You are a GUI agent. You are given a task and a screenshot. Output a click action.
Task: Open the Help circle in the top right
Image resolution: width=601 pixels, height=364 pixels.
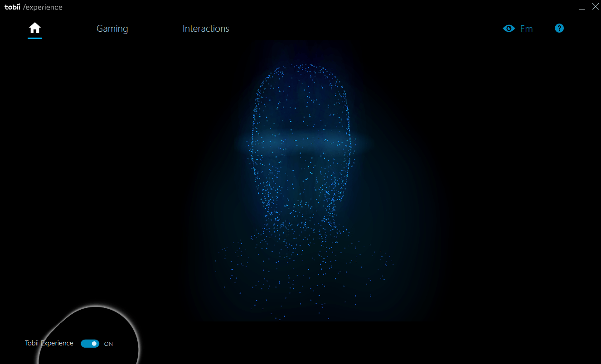point(559,28)
